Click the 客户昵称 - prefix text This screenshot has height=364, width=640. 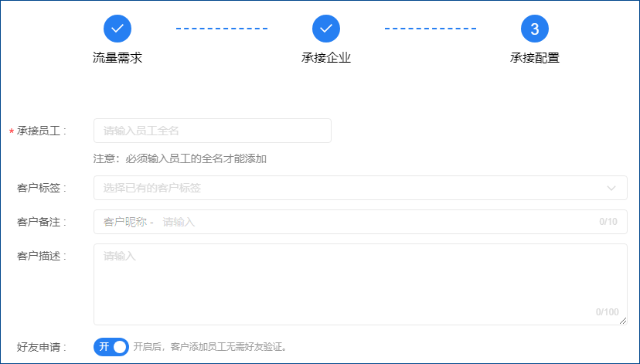coord(128,222)
